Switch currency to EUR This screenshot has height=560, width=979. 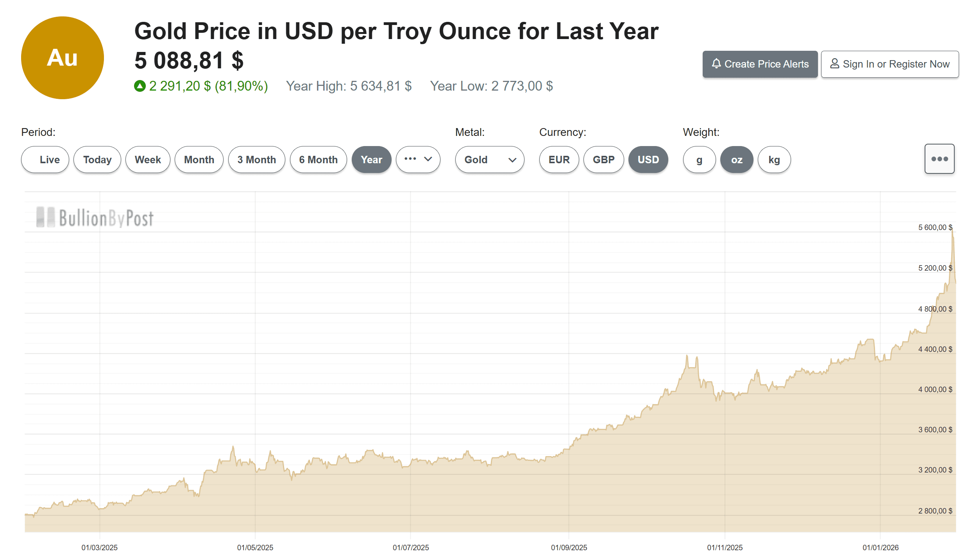coord(559,160)
